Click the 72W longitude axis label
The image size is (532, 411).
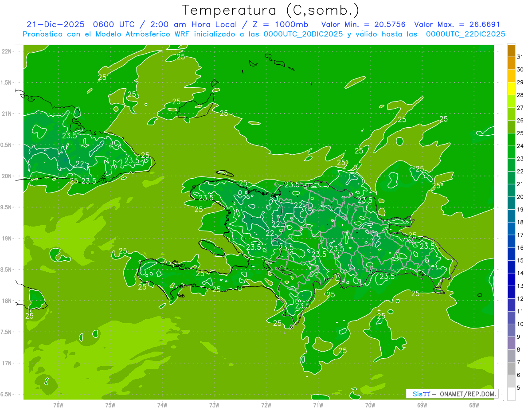(266, 405)
